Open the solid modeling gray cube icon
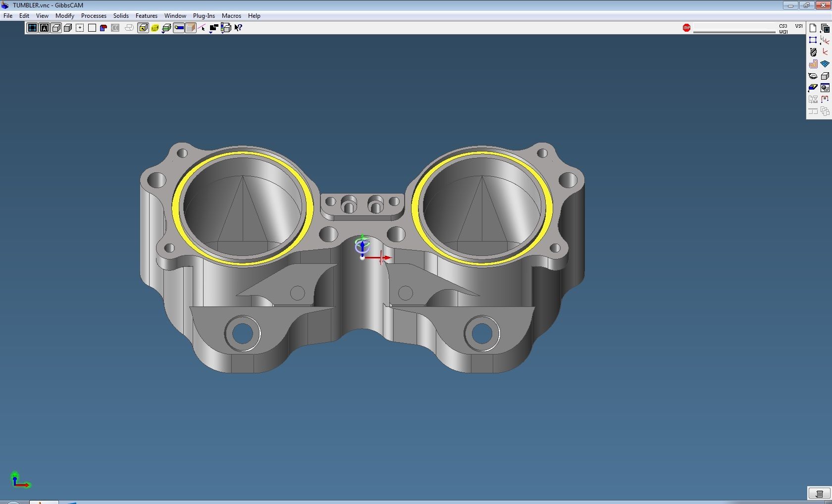This screenshot has width=832, height=504. pyautogui.click(x=825, y=76)
